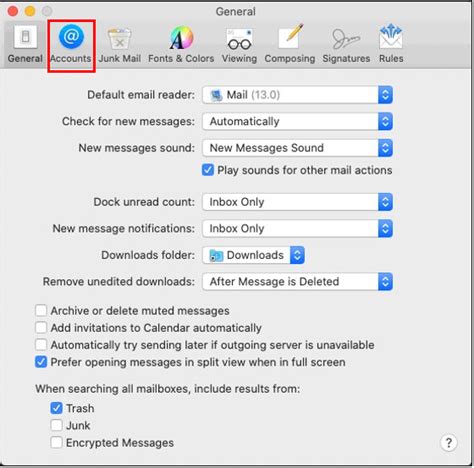The height and width of the screenshot is (468, 474).
Task: Disable Play sounds for other mail actions
Action: (208, 170)
